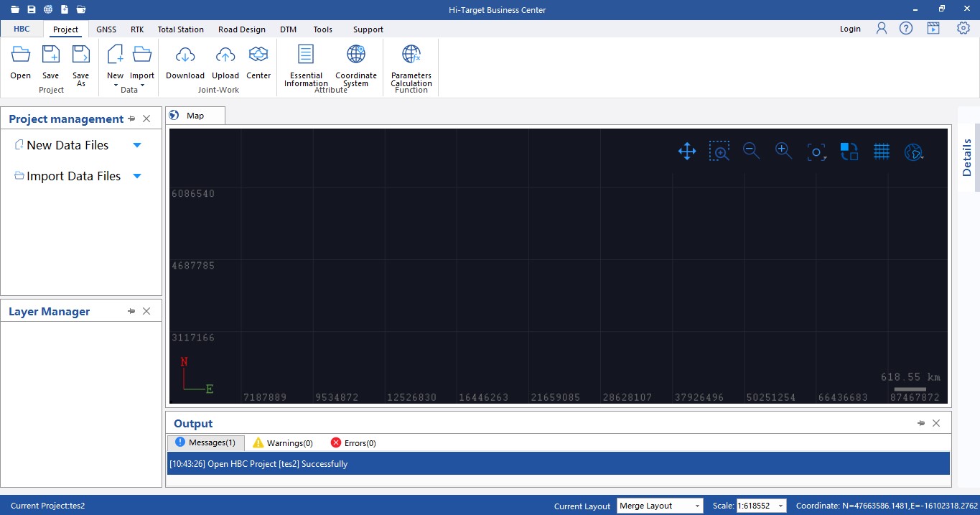Open the Joint-Work Center
Viewport: 980px width, 515px height.
pos(258,62)
